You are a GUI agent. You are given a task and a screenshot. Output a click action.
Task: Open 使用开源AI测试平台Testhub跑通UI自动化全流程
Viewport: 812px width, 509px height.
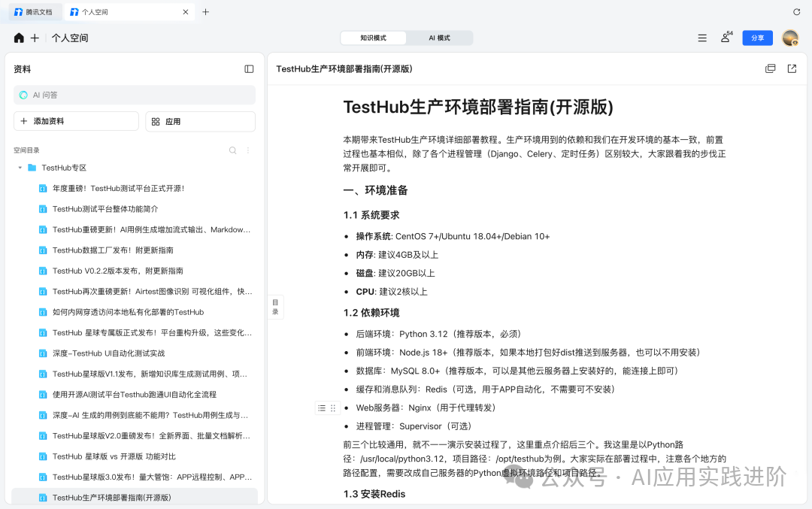134,395
